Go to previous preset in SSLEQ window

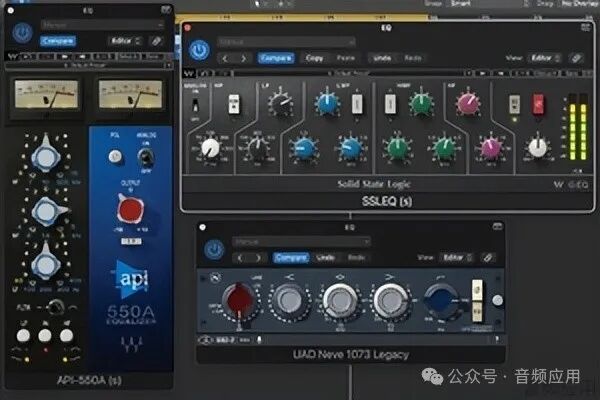(x=225, y=58)
